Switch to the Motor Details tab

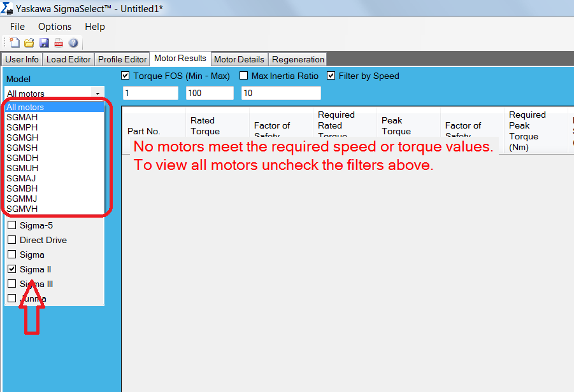(x=239, y=59)
